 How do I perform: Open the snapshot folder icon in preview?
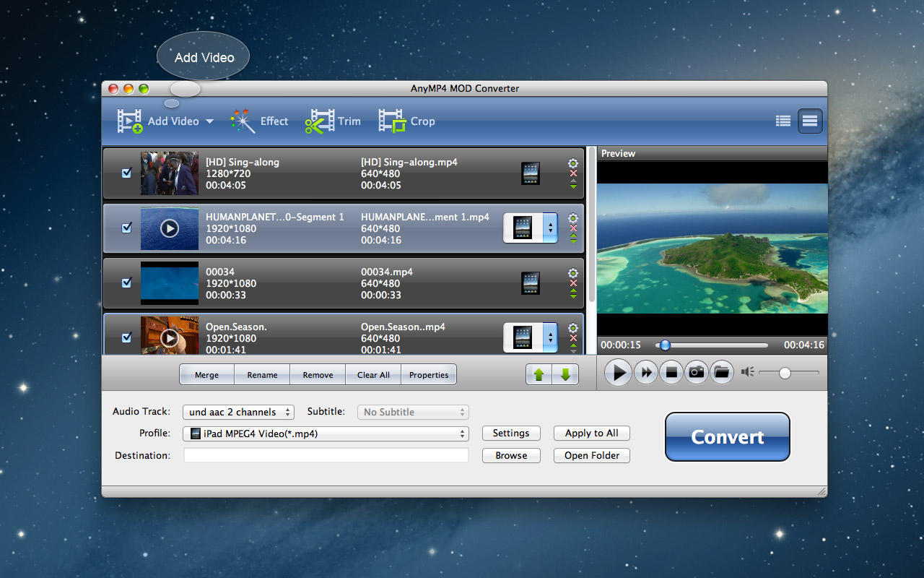720,373
